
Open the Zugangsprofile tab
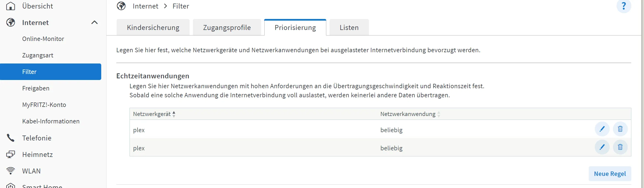(227, 27)
